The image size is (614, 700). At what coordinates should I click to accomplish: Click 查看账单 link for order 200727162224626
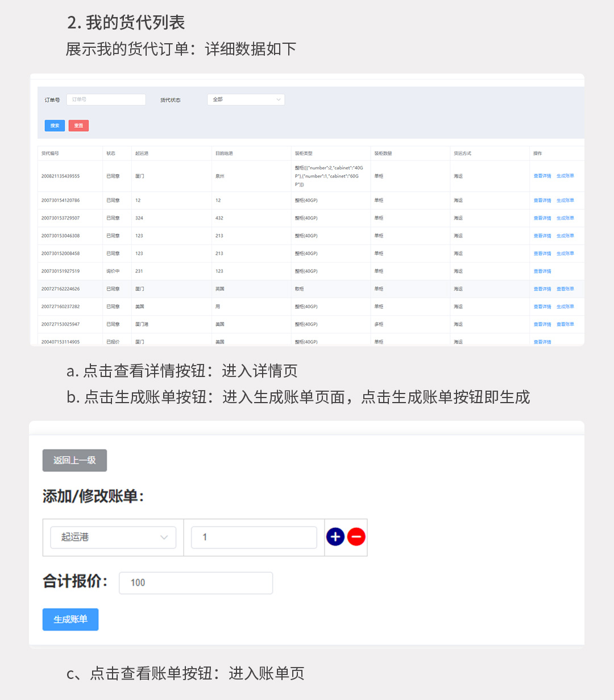pos(565,289)
